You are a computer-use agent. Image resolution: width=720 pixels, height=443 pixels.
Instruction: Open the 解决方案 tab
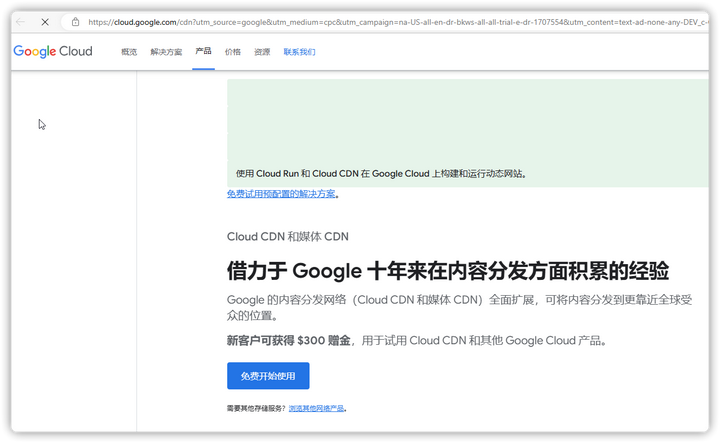click(x=166, y=52)
